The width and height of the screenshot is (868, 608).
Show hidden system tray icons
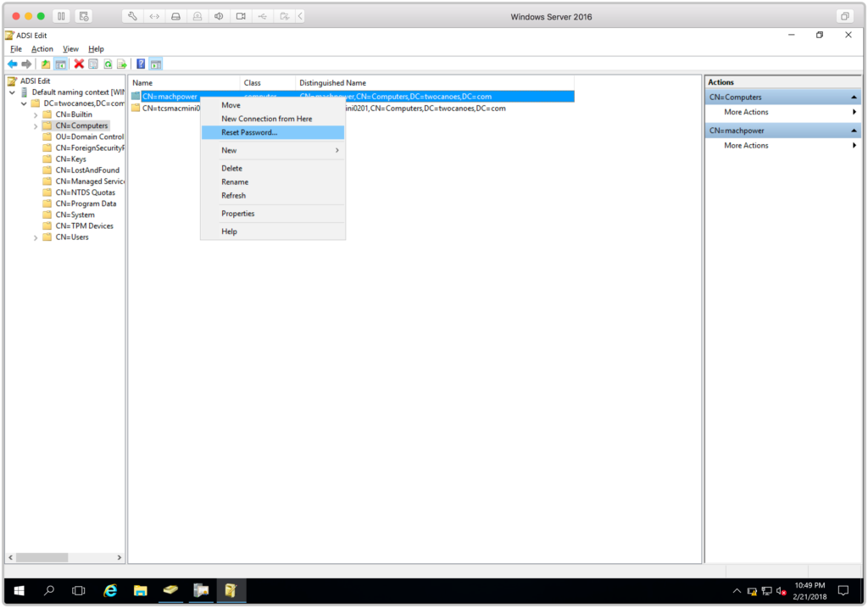point(737,591)
